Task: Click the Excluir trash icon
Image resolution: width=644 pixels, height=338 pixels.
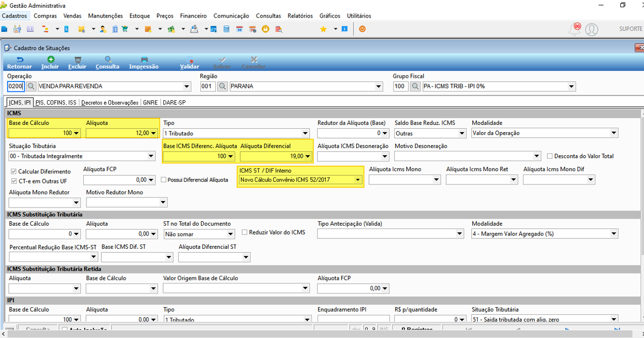Action: (78, 59)
